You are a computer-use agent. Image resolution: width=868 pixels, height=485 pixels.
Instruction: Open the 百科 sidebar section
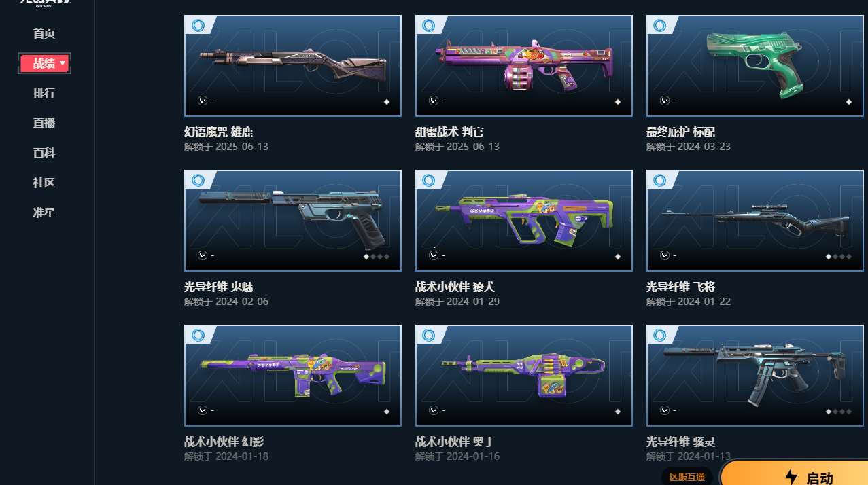44,153
